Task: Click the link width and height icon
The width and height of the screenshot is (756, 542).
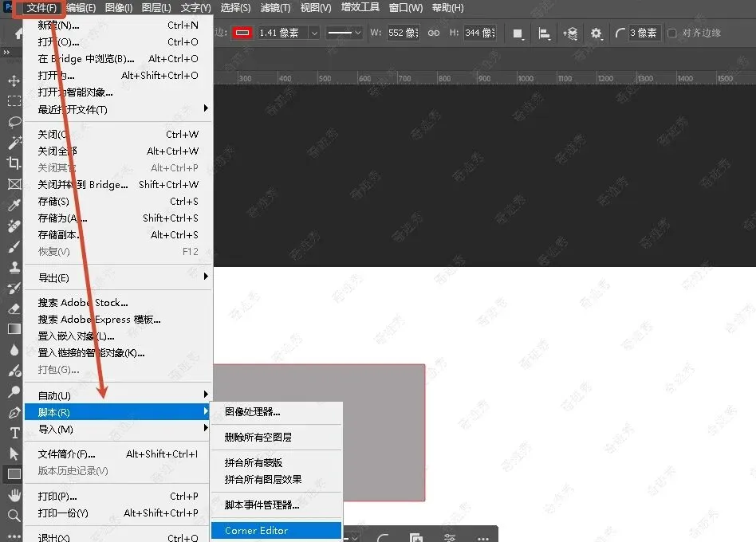Action: 434,33
